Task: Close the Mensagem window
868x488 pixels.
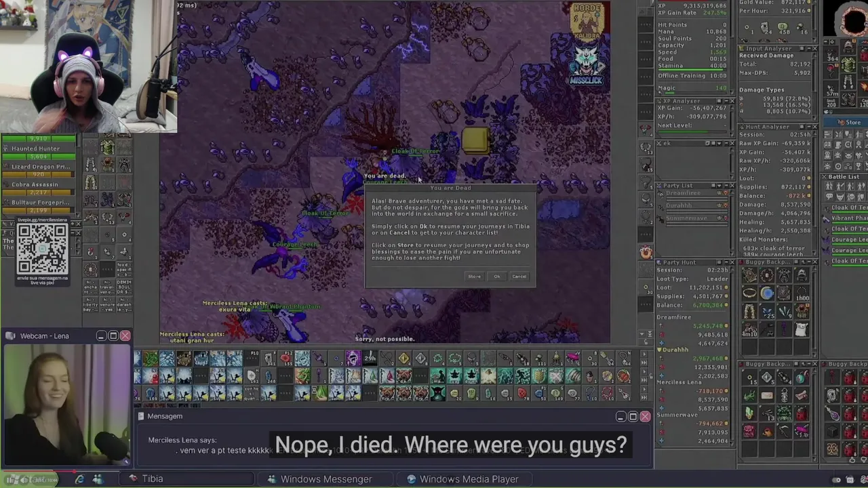Action: click(645, 416)
